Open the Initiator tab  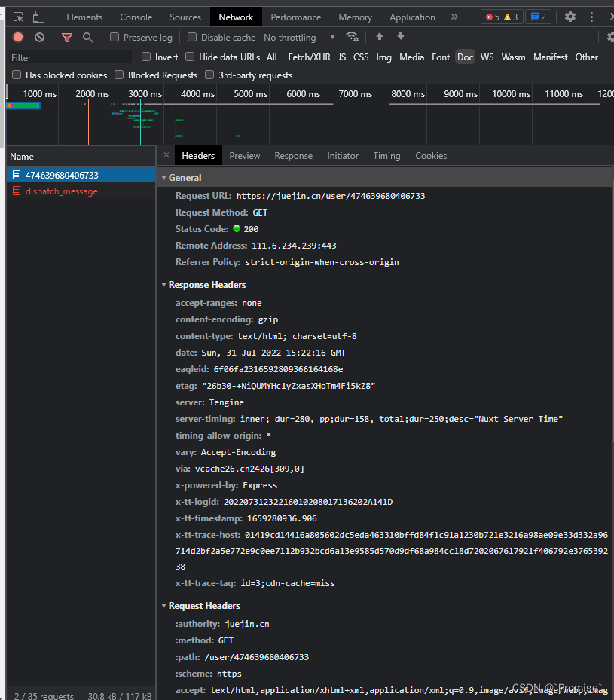click(x=343, y=156)
